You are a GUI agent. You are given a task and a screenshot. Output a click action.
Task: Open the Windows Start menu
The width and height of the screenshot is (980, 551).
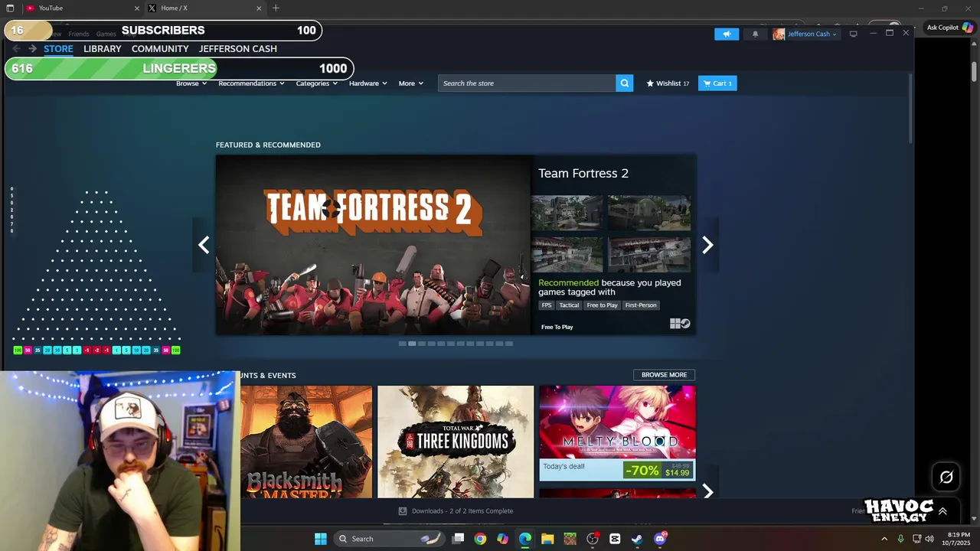(x=321, y=539)
